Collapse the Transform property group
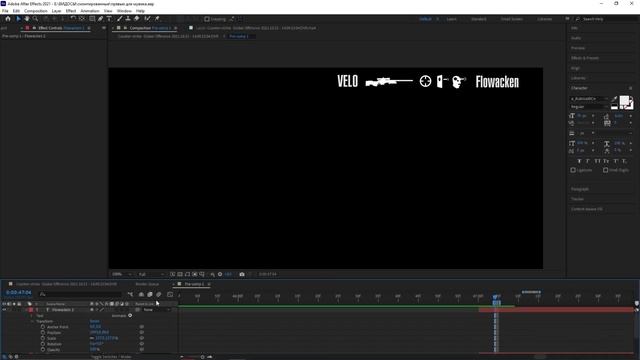 [x=32, y=321]
